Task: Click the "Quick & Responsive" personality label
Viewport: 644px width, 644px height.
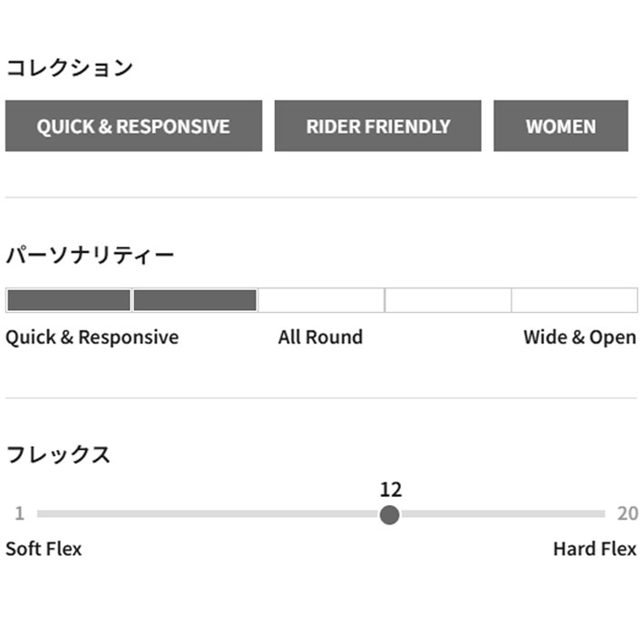Action: click(92, 337)
